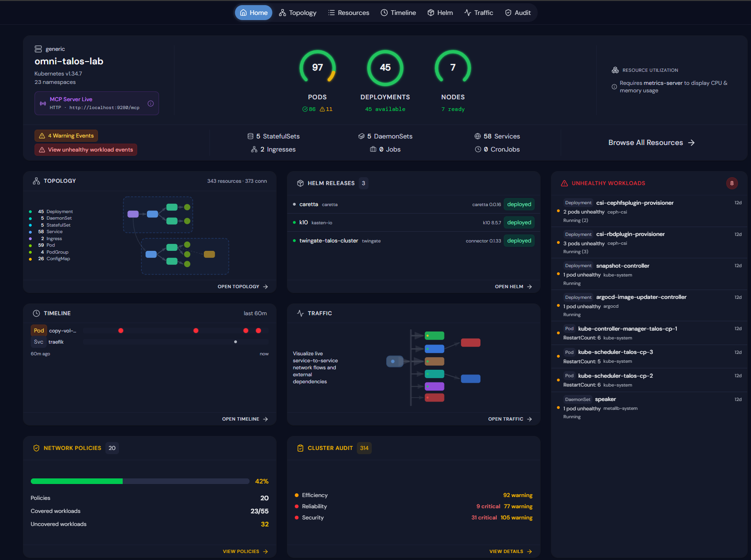
Task: Click the Resource Utilization icon
Action: 615,70
